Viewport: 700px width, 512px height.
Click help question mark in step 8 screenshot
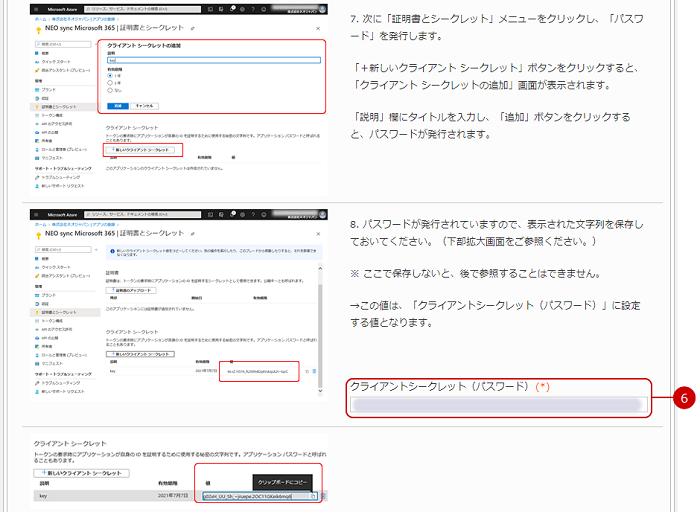tap(253, 215)
